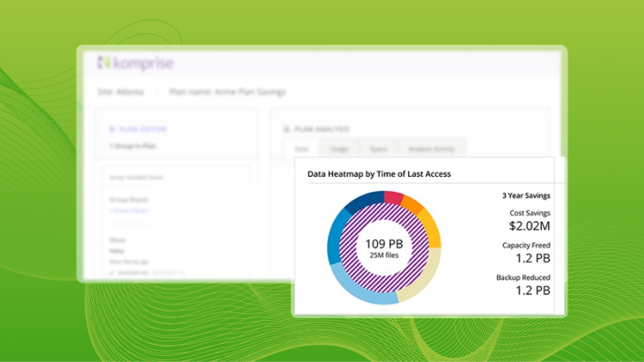Switch to the Usage tab

coord(337,148)
